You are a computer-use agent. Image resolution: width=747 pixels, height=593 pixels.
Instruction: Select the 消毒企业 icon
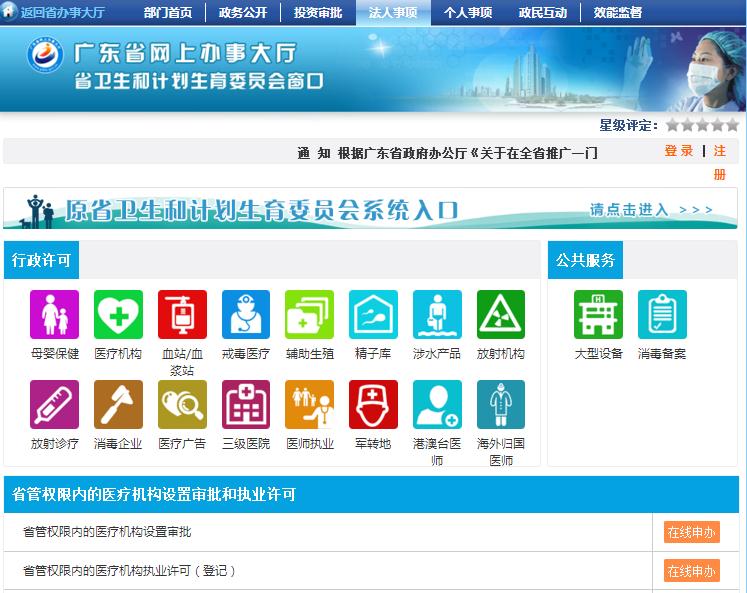click(118, 404)
